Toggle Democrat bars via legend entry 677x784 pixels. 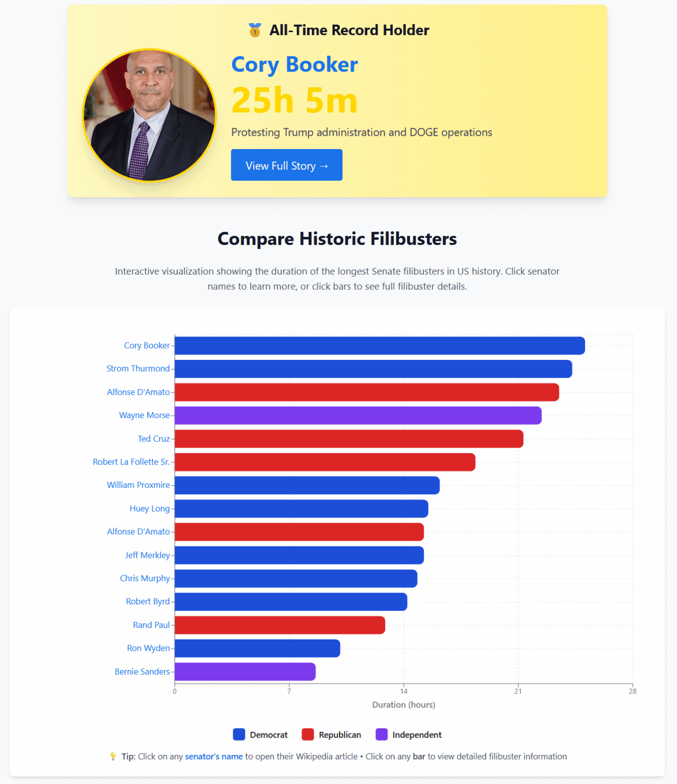click(x=268, y=734)
